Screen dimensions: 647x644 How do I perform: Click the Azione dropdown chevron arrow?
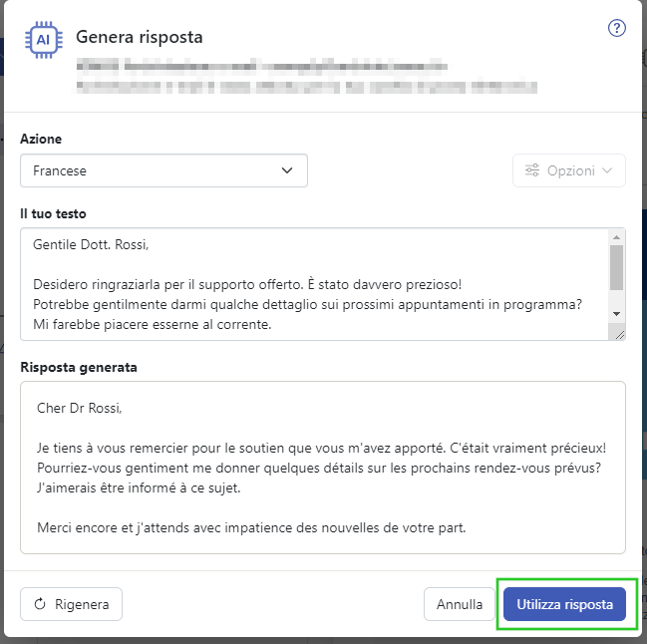pyautogui.click(x=287, y=170)
